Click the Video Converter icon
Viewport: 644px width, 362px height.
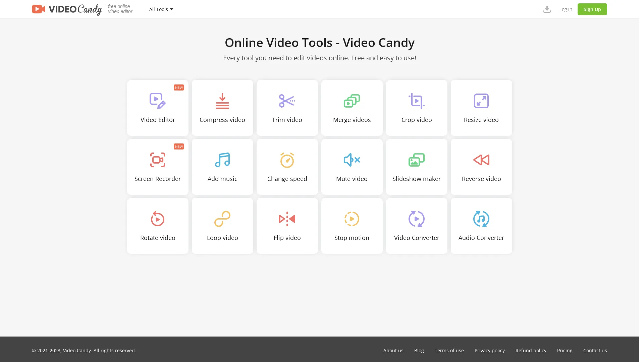pyautogui.click(x=417, y=219)
